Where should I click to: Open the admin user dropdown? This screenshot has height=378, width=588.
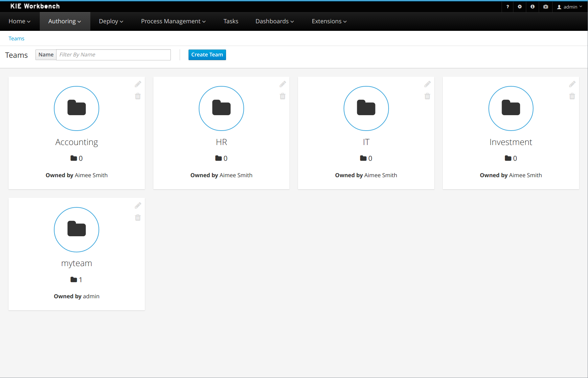coord(570,7)
